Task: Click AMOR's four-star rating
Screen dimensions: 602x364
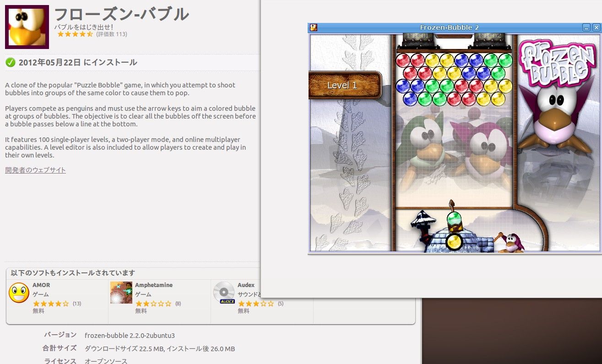Action: (x=51, y=304)
